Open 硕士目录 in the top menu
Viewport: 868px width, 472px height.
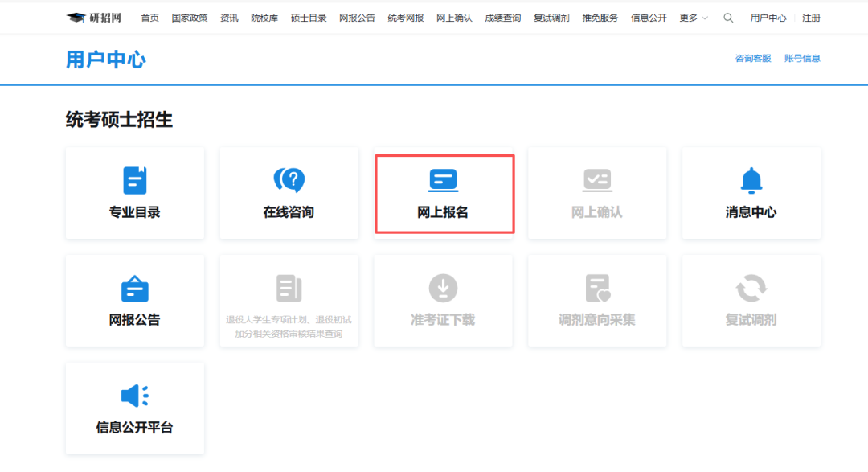pos(309,18)
